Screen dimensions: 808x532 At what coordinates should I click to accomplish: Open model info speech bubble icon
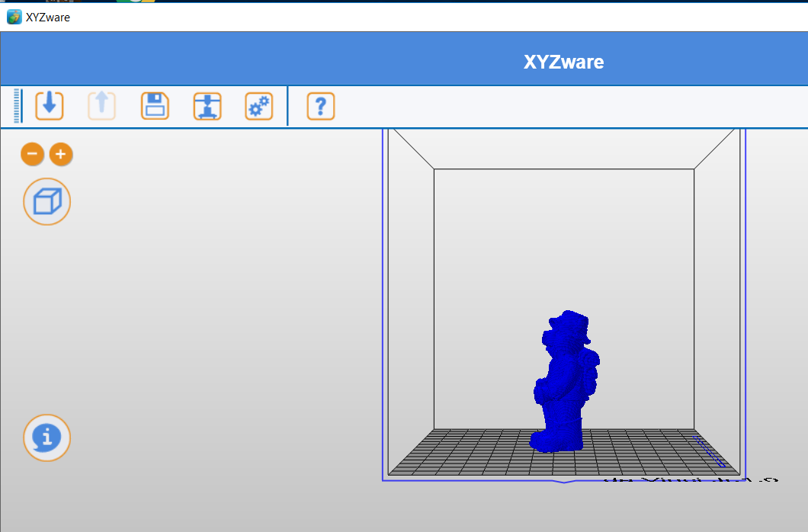tap(47, 437)
